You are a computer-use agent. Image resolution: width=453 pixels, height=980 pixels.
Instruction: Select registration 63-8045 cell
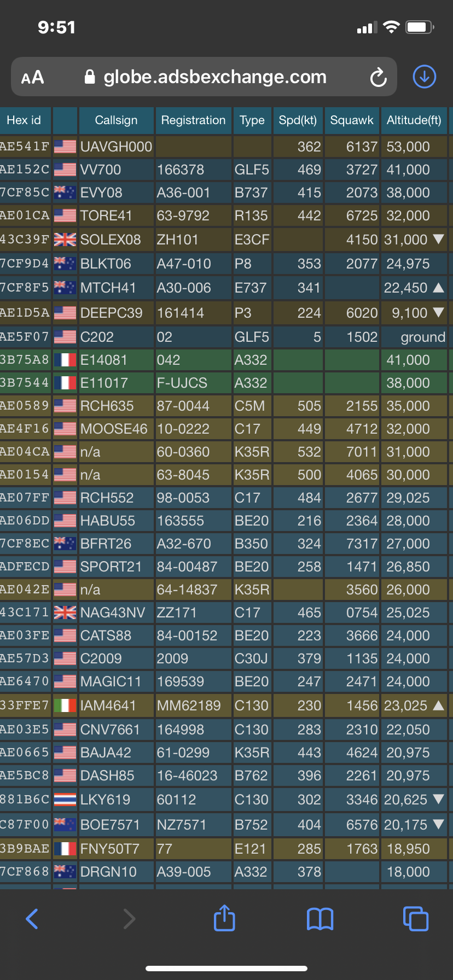click(x=193, y=475)
